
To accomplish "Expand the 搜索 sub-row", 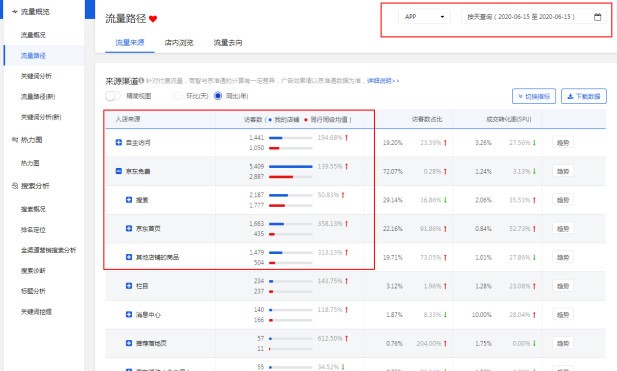I will coord(129,200).
